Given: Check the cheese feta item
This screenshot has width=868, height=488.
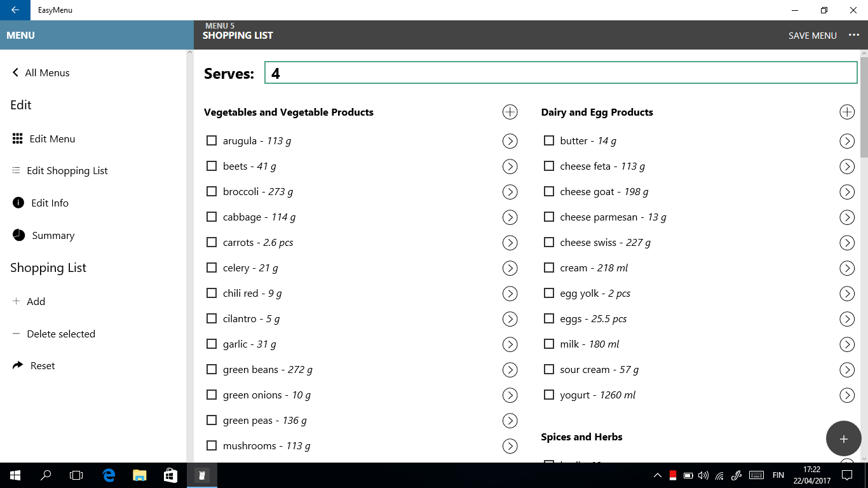Looking at the screenshot, I should pos(549,166).
